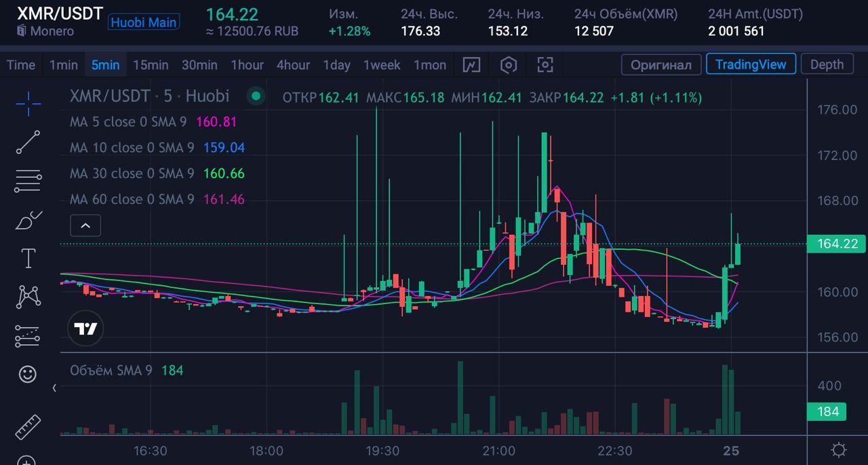
Task: Toggle the TradingView chart mode
Action: point(750,65)
